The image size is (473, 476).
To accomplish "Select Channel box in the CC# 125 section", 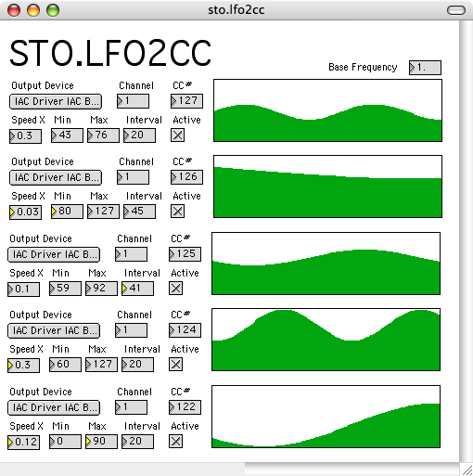I will coord(131,254).
